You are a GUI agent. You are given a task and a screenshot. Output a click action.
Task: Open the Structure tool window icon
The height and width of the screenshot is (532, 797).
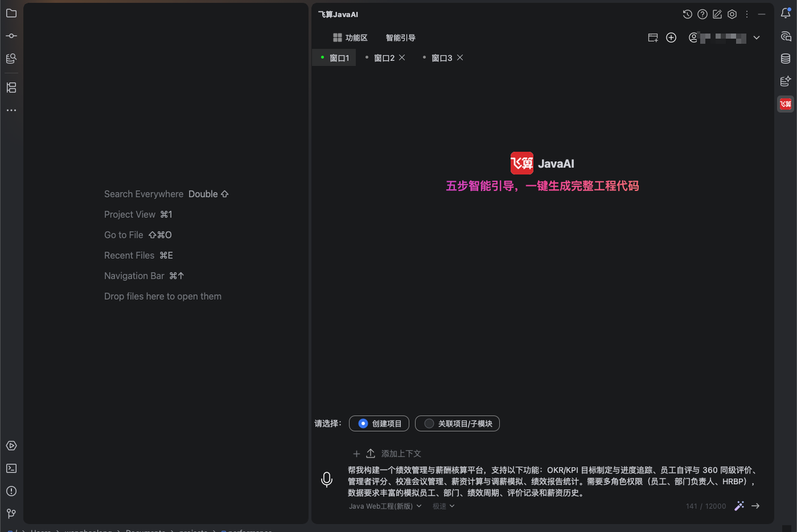11,88
